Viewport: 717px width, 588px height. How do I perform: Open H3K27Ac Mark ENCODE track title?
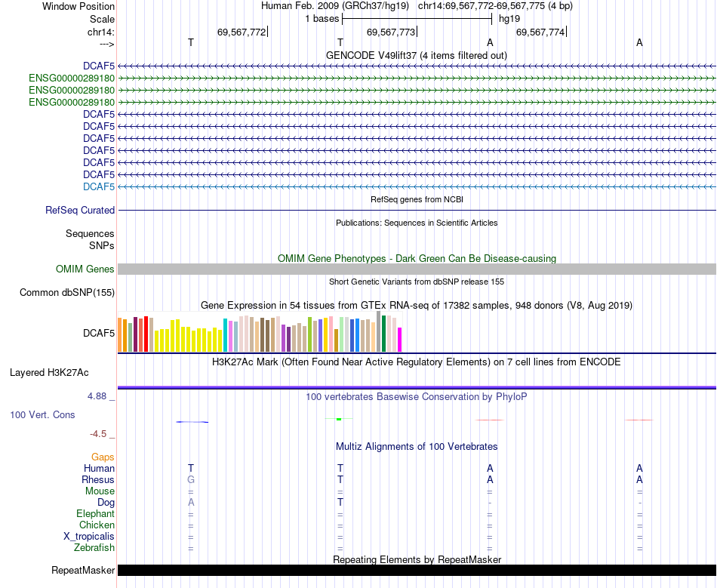(417, 362)
